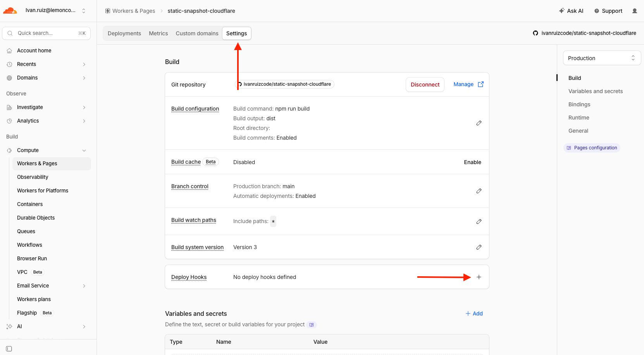Expand the Recents menu chevron

tap(84, 64)
